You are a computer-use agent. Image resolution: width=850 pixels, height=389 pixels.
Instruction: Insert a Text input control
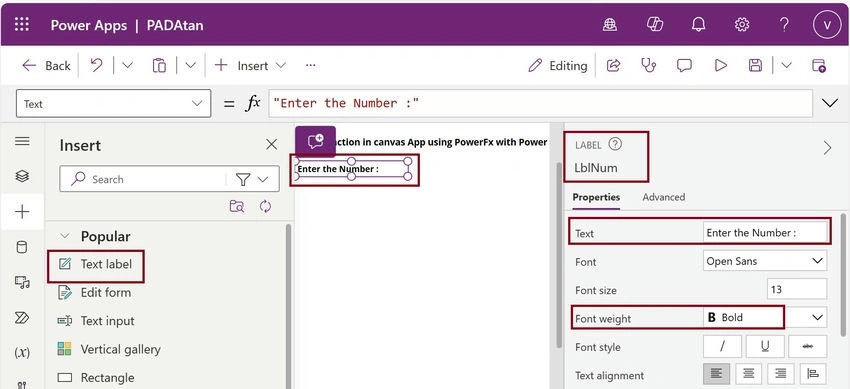95,321
